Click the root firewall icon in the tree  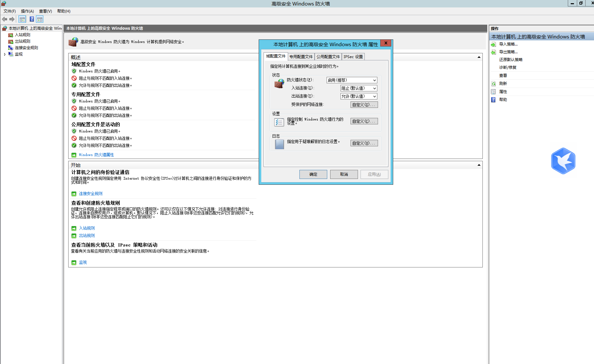pos(5,28)
